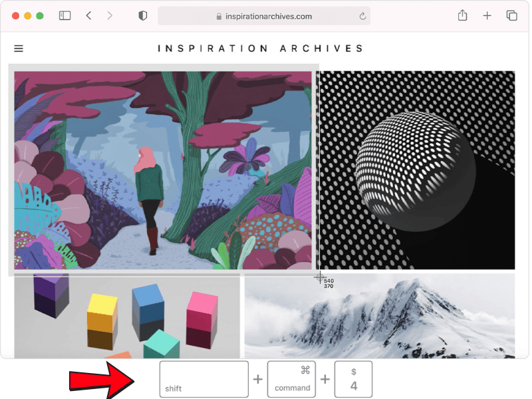Open the colorful cubes image
The width and height of the screenshot is (532, 399).
point(127,316)
